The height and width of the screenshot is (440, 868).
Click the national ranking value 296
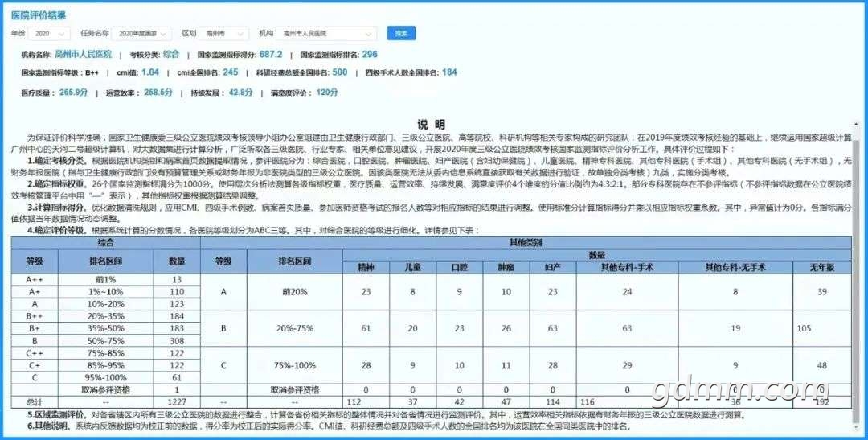tap(370, 55)
